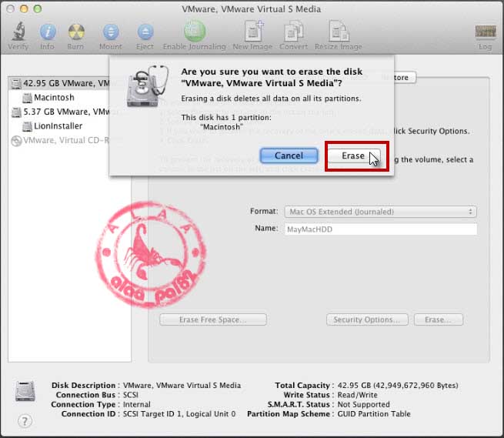Cancel the erase confirmation dialog

[289, 155]
